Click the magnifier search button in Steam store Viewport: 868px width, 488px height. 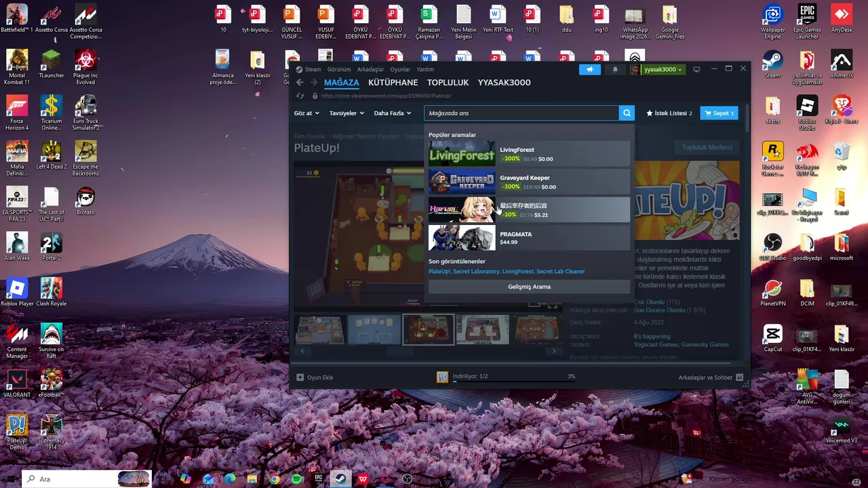tap(627, 113)
